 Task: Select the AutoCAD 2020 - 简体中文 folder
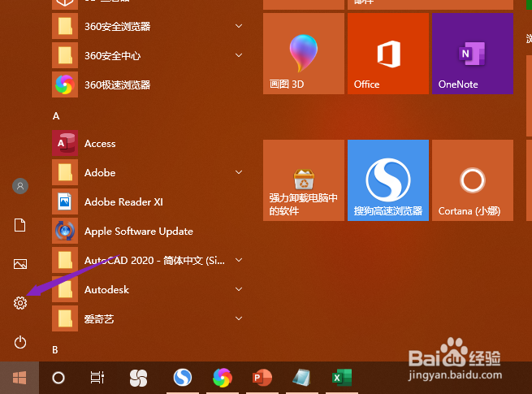149,260
